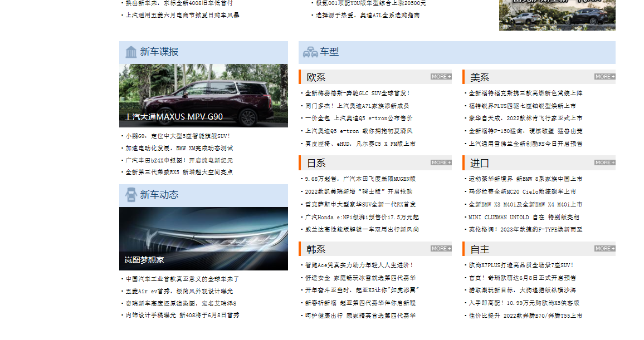Open article 欧尚X7PLUS打造高品质全场景7座SUV
644x340 pixels.
point(521,265)
